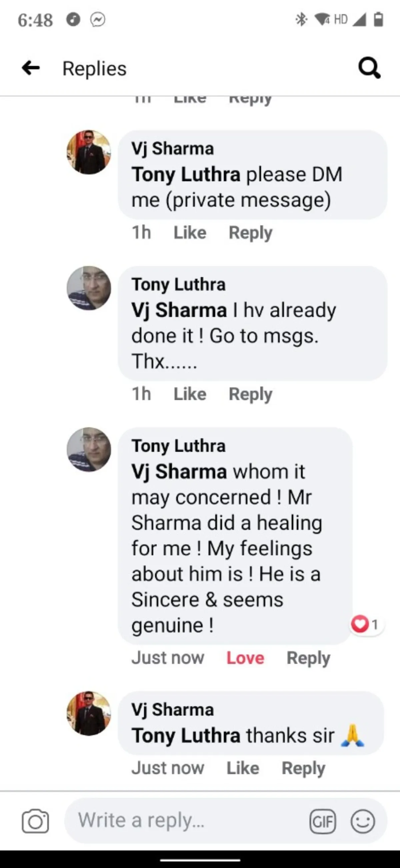Image resolution: width=400 pixels, height=868 pixels.
Task: Tap the back arrow icon
Action: point(31,68)
